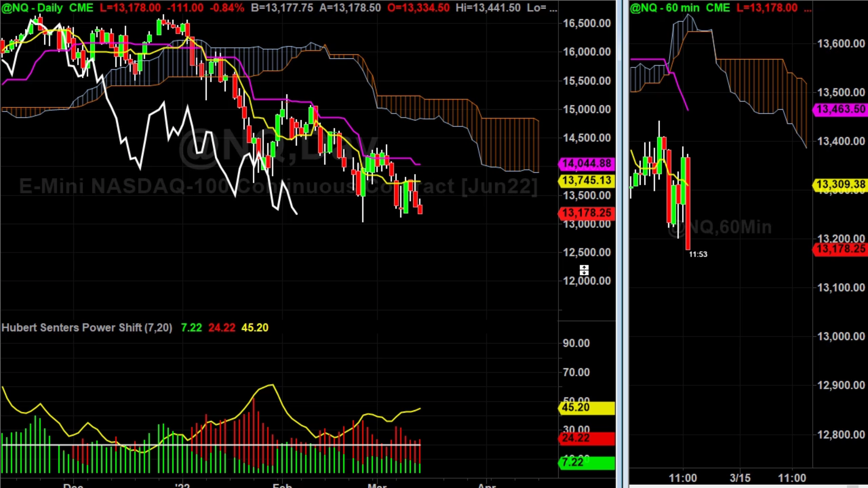Click the Hi=13,441.50 high value

[488, 8]
